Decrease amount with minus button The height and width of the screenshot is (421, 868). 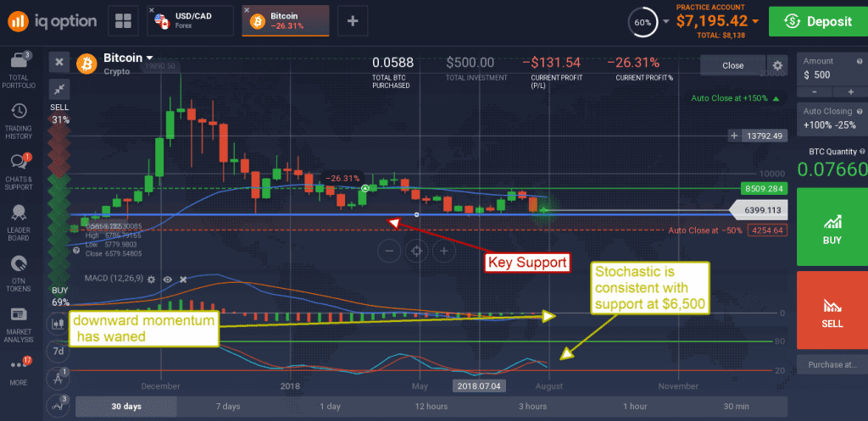814,91
